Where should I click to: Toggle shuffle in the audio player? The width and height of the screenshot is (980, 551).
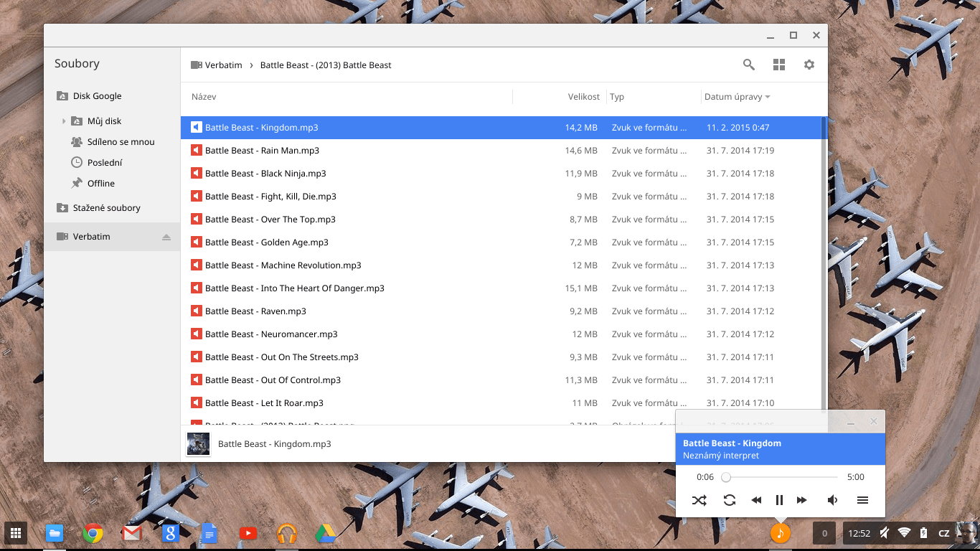tap(699, 500)
